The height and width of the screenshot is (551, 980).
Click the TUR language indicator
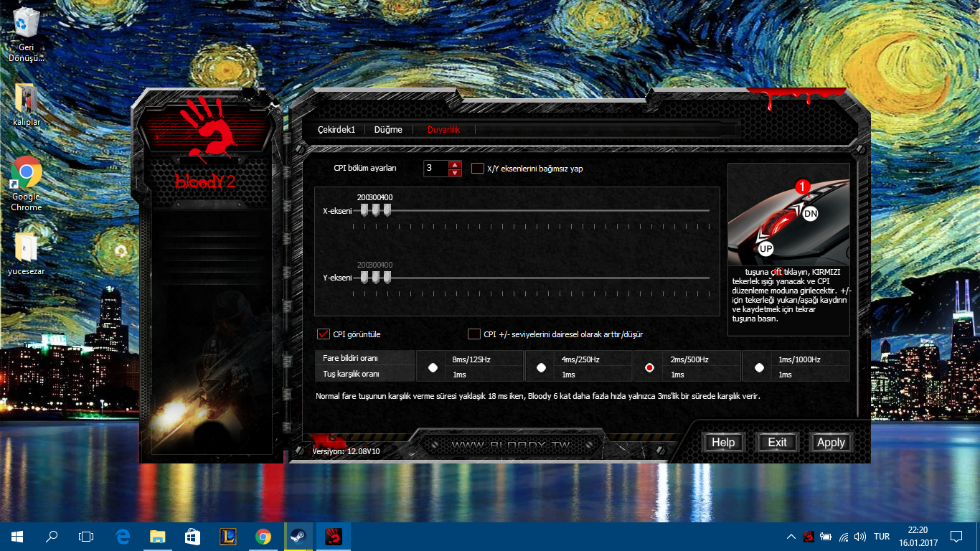pos(882,537)
